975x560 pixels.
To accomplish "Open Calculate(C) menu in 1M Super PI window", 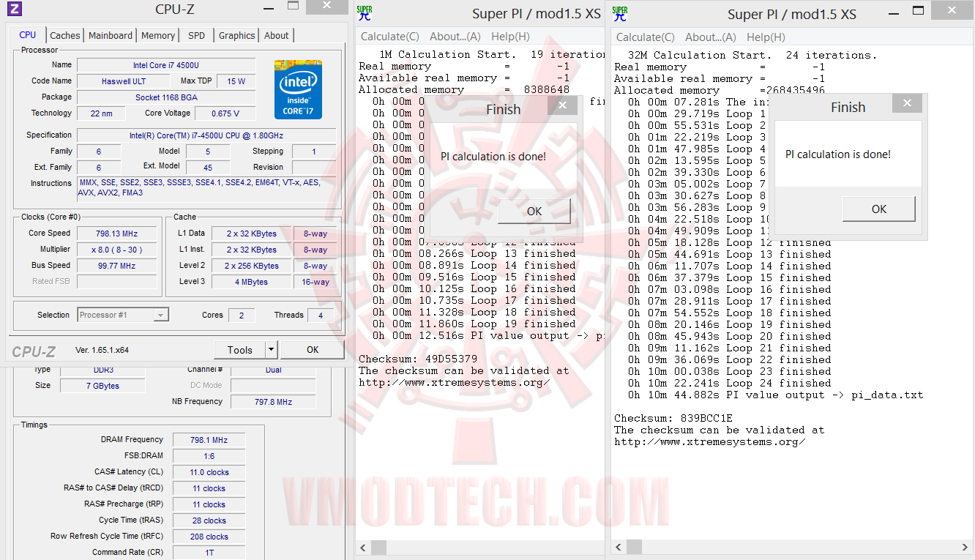I will click(x=390, y=37).
